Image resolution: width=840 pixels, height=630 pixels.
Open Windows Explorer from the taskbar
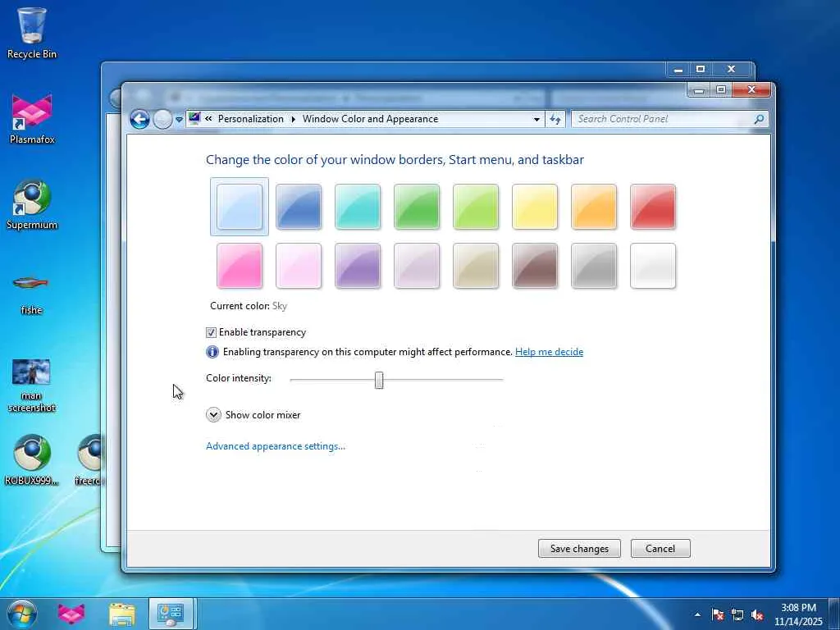click(122, 614)
